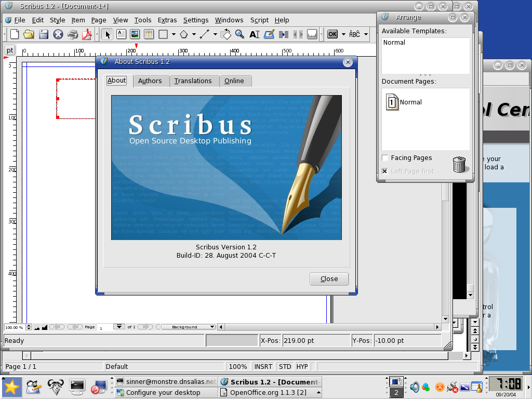This screenshot has height=399, width=532.
Task: Select the About tab
Action: point(117,81)
